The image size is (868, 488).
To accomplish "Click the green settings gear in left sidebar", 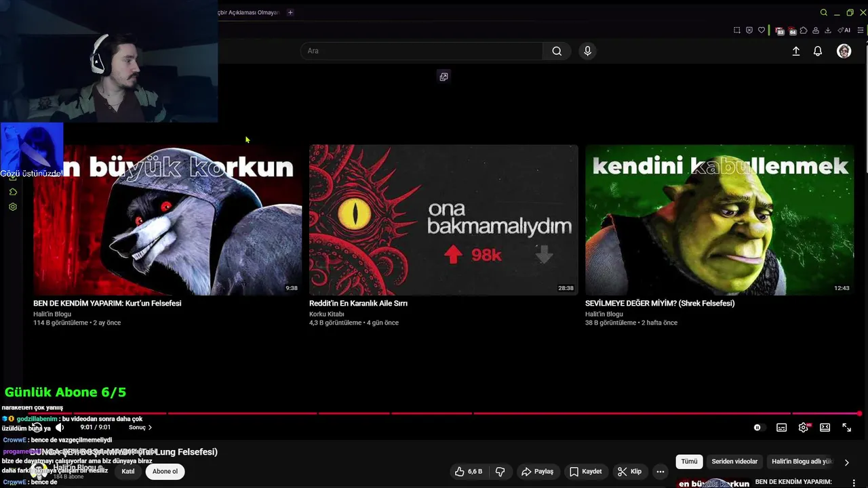I will pos(13,207).
